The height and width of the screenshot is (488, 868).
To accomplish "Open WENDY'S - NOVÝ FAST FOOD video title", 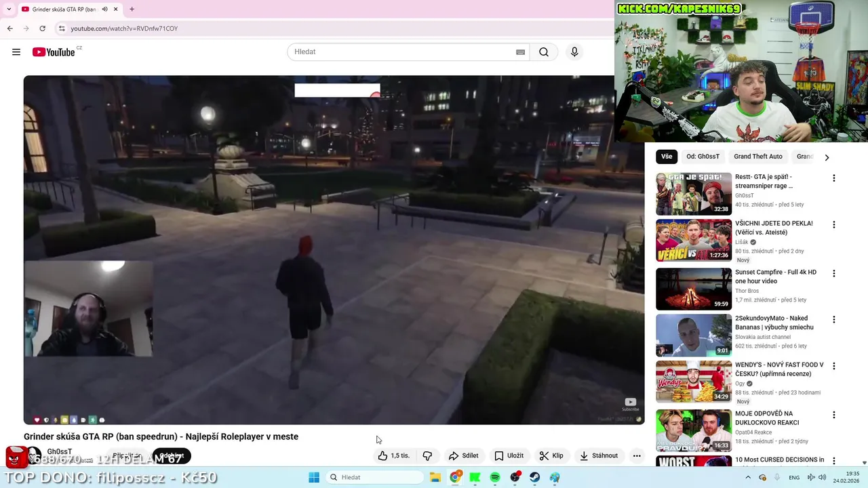I will pyautogui.click(x=779, y=369).
